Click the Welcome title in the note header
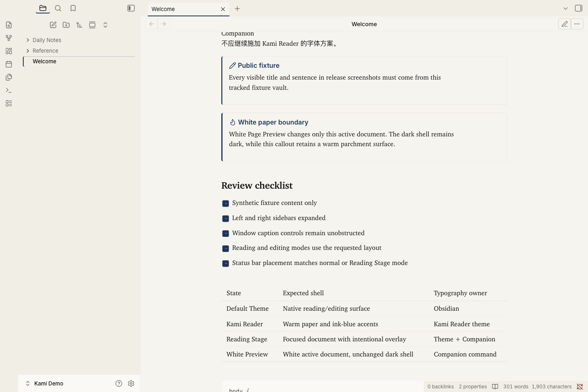Image resolution: width=588 pixels, height=392 pixels. click(x=364, y=24)
